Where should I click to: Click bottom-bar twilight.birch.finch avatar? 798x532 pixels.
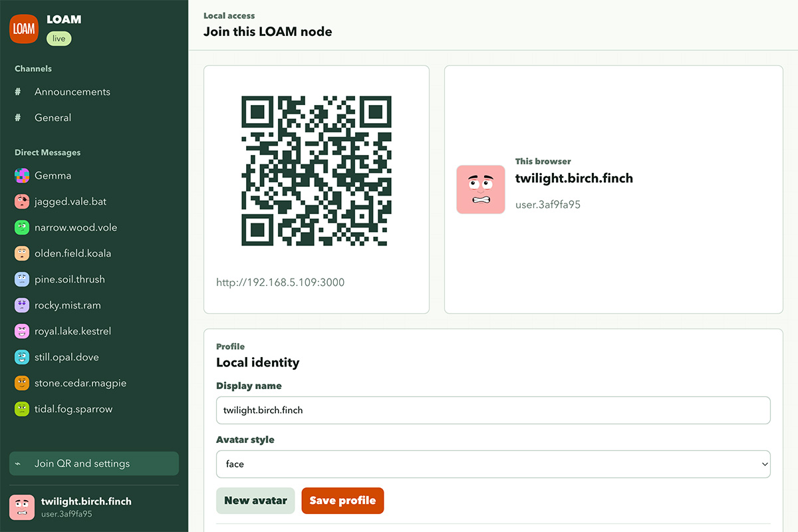point(22,507)
